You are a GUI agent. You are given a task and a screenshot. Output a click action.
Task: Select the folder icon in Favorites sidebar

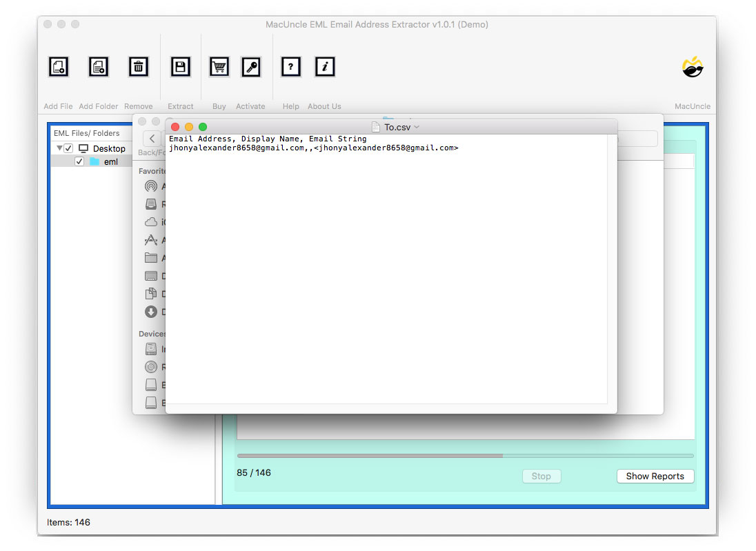pos(151,257)
